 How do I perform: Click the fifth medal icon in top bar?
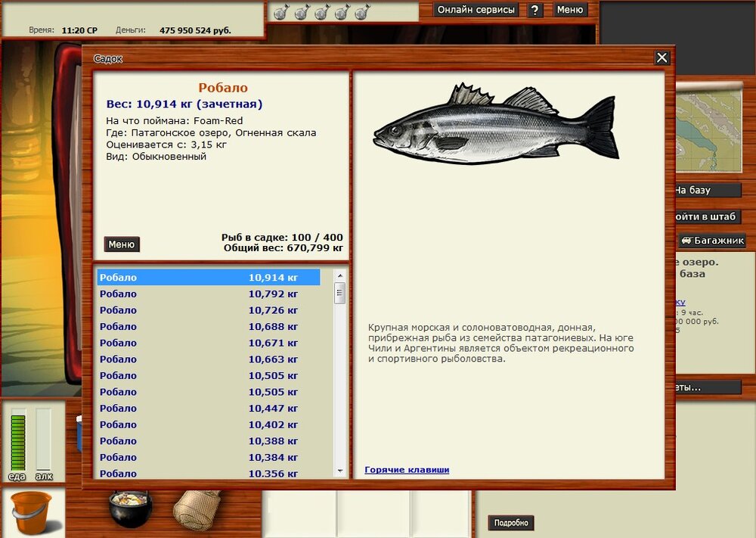pos(361,12)
